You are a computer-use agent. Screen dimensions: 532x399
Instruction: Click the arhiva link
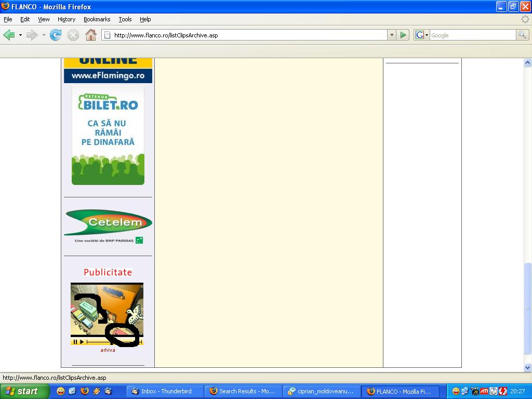coord(108,350)
